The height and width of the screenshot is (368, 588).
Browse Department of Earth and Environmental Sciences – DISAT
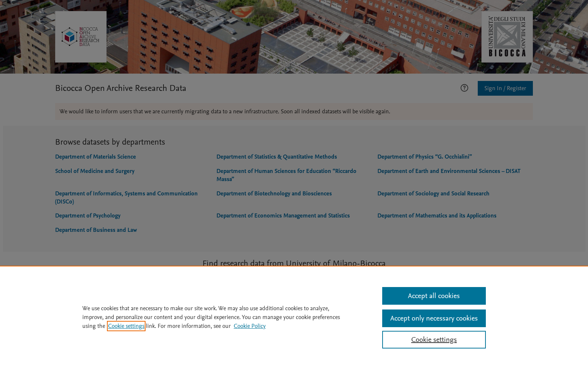click(x=449, y=171)
